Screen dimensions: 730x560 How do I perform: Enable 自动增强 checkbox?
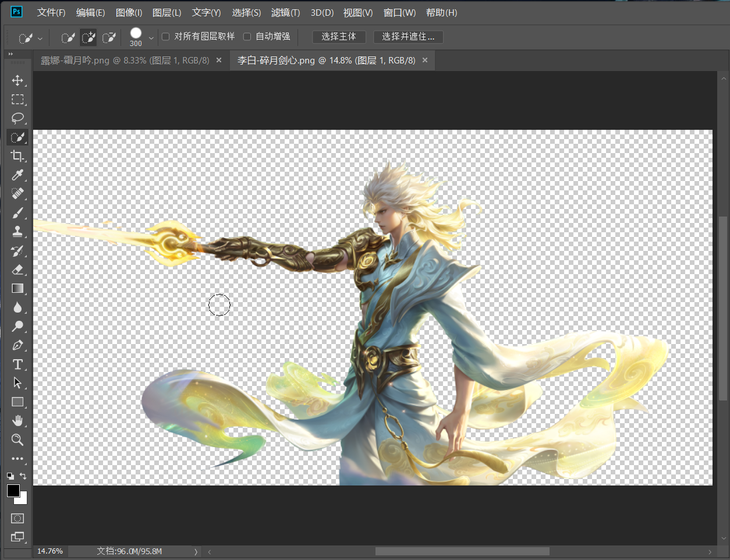coord(247,37)
